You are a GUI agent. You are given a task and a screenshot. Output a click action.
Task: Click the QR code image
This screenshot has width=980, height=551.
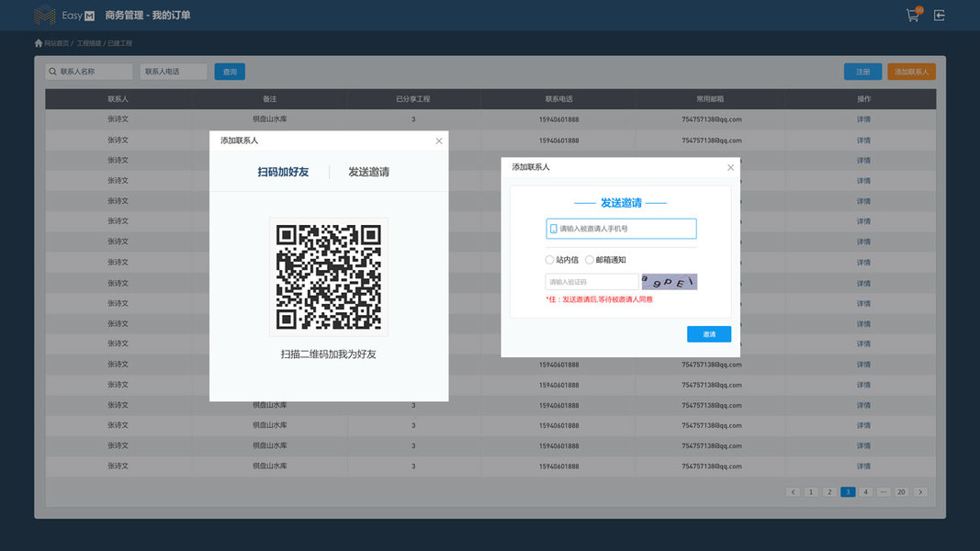tap(329, 276)
